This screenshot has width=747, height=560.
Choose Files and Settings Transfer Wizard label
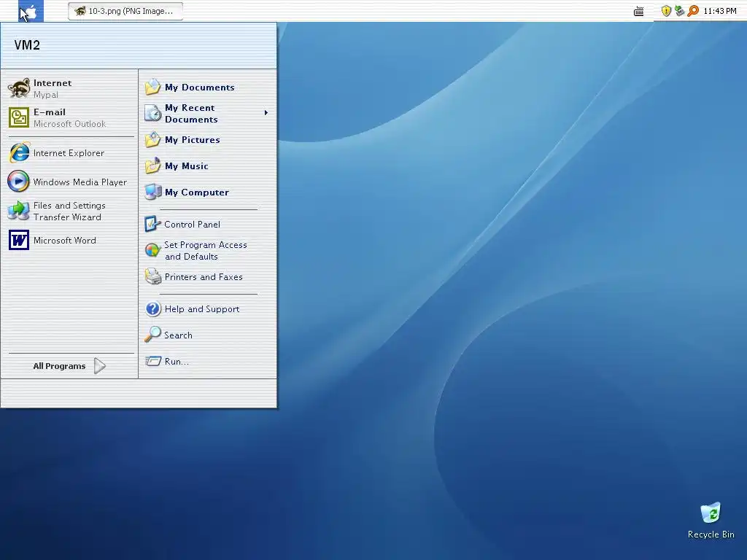click(69, 211)
